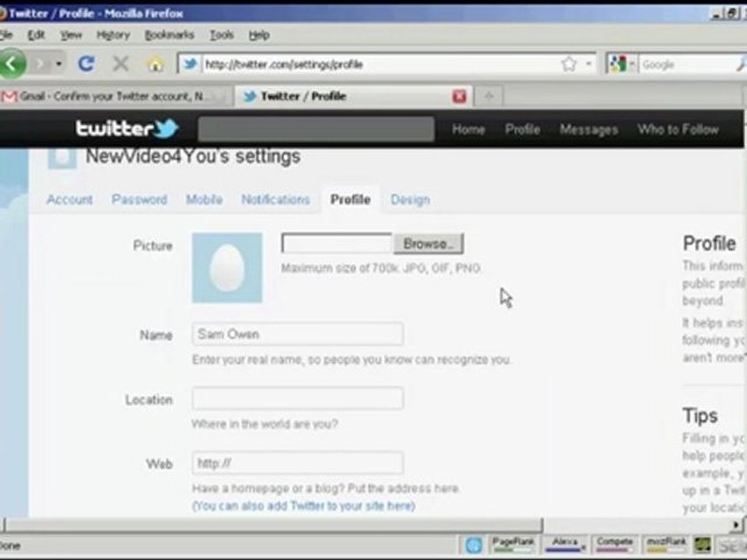Switch to the Password settings tab
Screen dimensions: 747x560
139,200
